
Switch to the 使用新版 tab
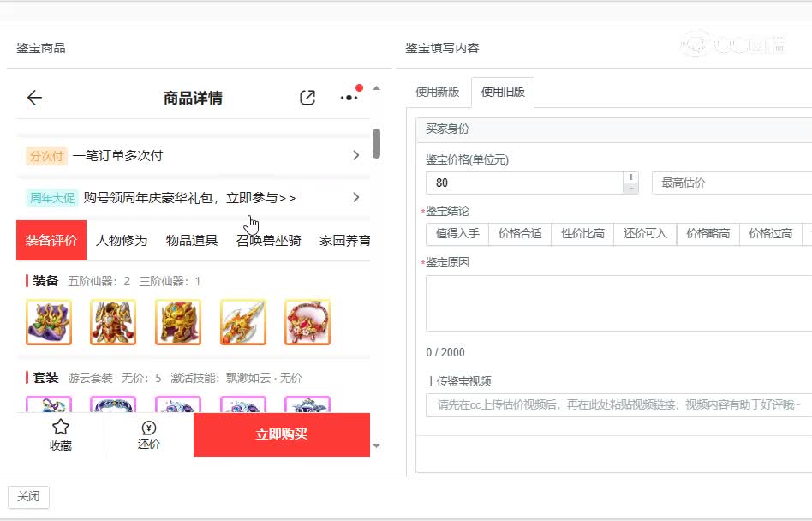point(437,92)
